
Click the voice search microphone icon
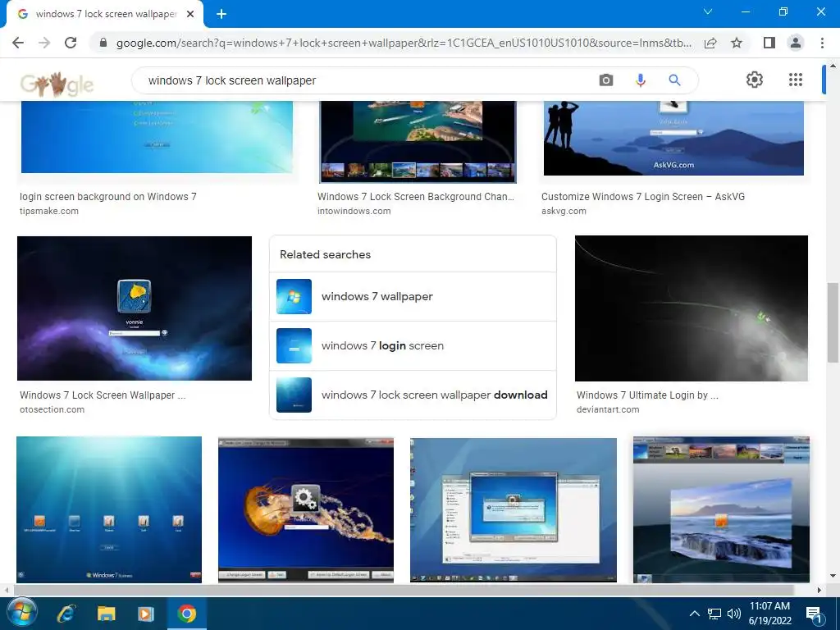640,80
